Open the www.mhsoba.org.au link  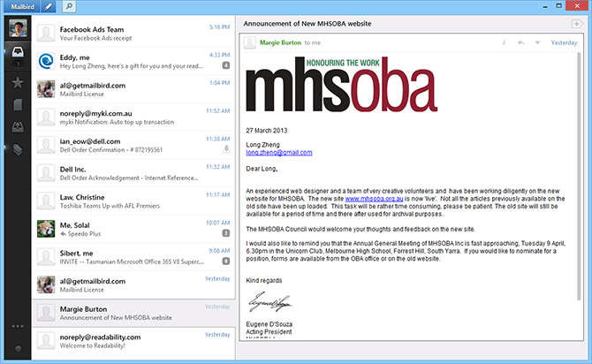coord(374,199)
